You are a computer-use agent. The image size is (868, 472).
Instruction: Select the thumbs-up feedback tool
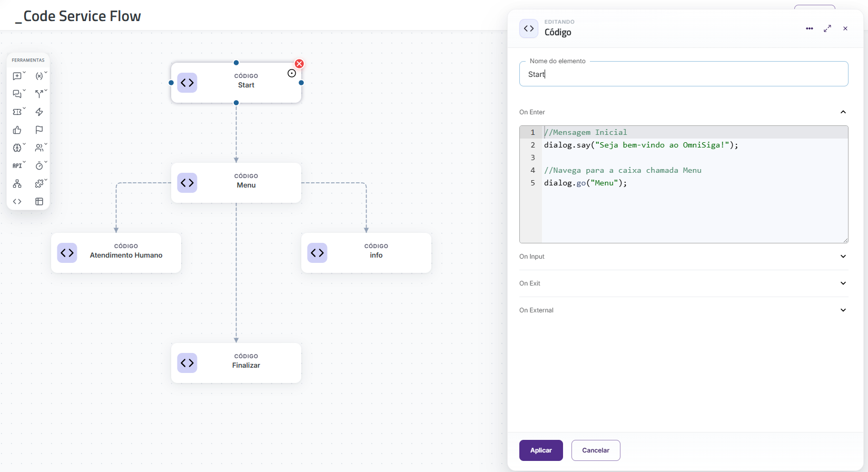click(x=17, y=130)
